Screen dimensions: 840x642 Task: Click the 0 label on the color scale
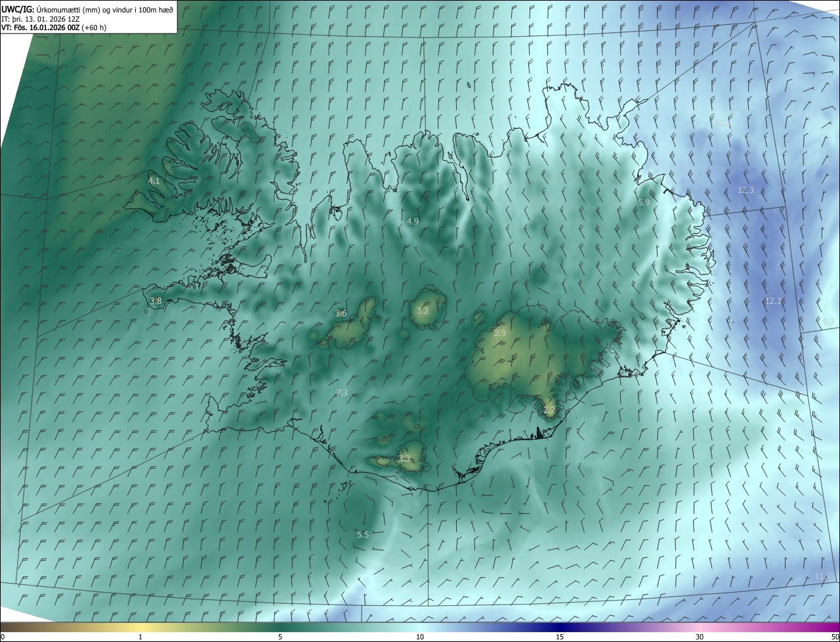pyautogui.click(x=3, y=637)
